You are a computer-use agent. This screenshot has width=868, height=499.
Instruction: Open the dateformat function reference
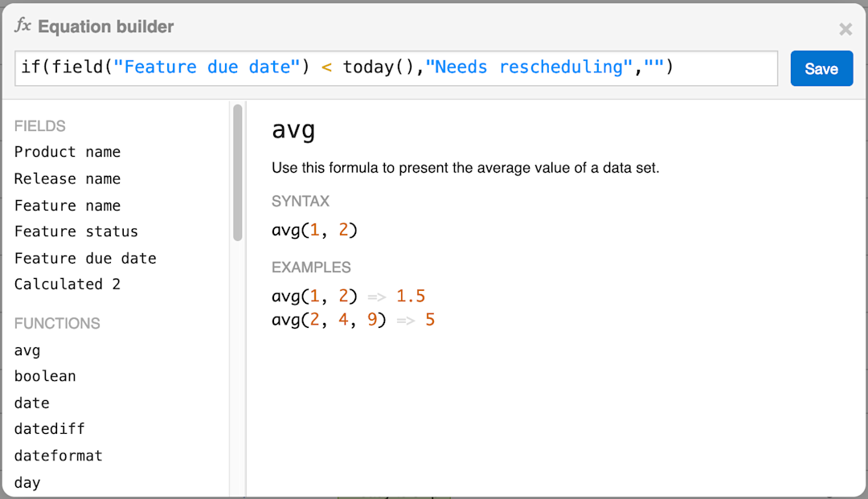[x=58, y=456]
